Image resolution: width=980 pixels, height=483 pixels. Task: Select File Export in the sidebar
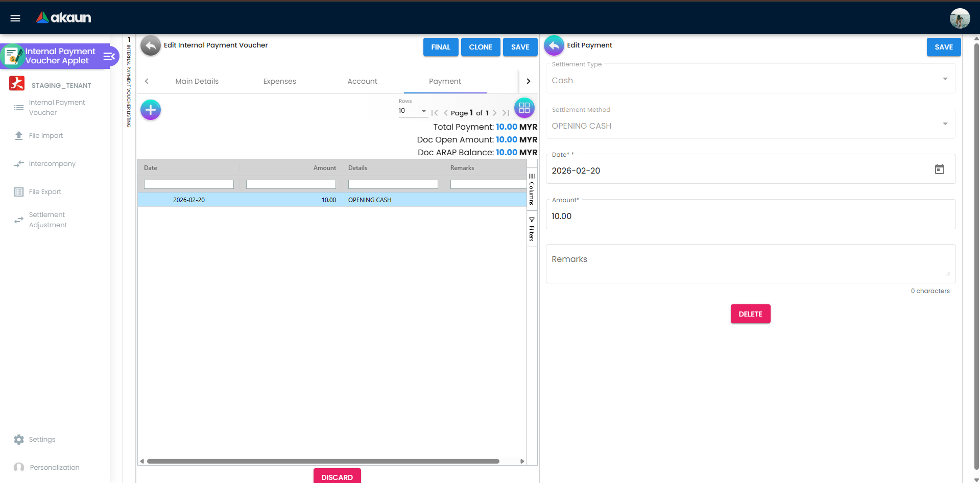tap(44, 191)
